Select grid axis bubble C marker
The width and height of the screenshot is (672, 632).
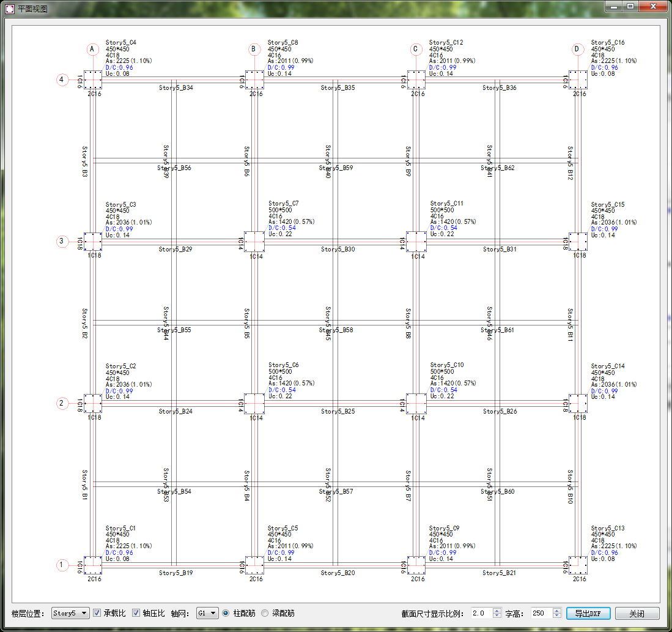click(416, 49)
